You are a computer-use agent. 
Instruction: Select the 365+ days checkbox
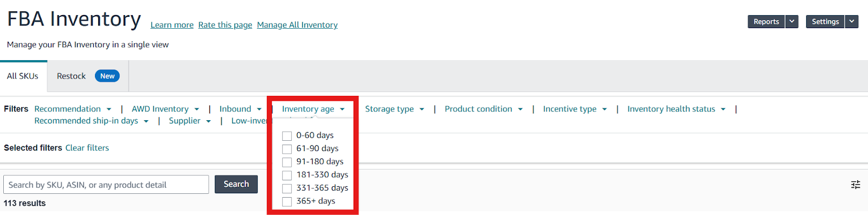coord(287,201)
